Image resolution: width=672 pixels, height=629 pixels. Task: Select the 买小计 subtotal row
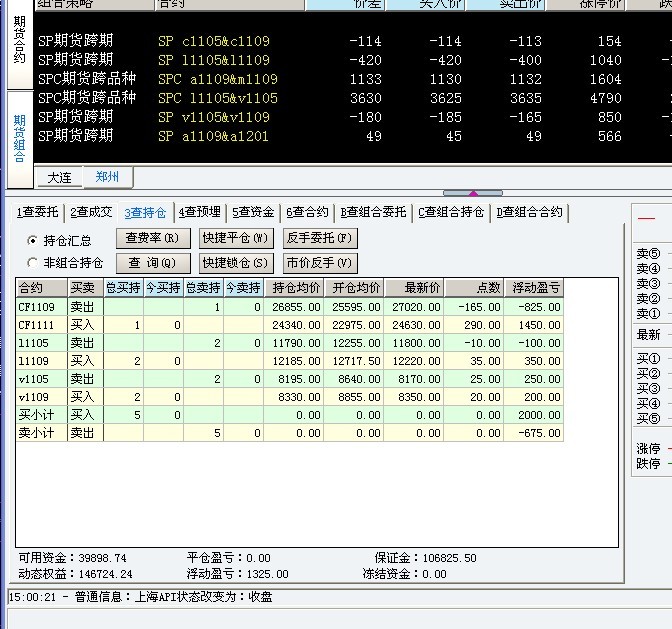pos(289,415)
